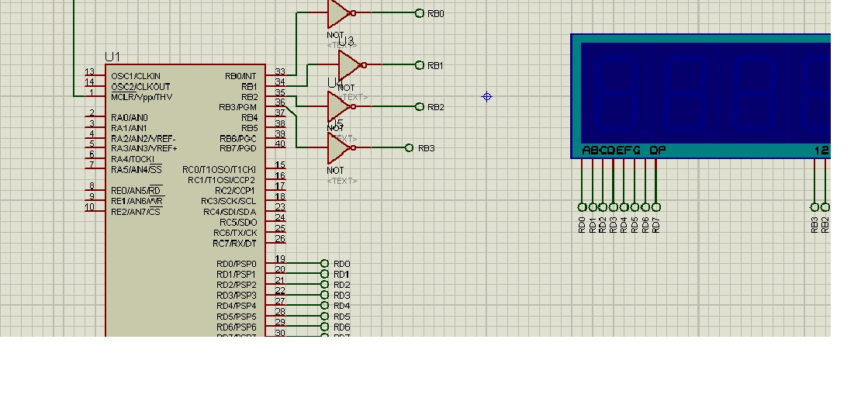The width and height of the screenshot is (868, 419).
Task: Click the RE2/AN7/CS pin label
Action: (x=137, y=211)
